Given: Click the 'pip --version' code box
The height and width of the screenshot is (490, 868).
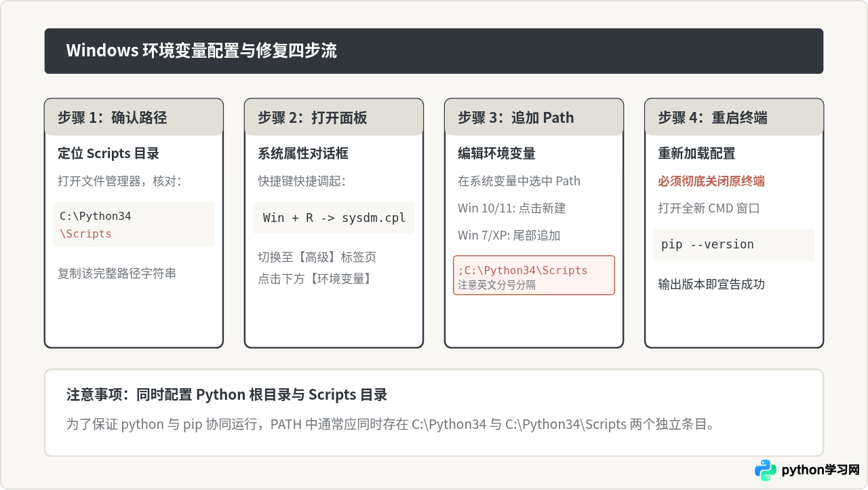Looking at the screenshot, I should click(734, 245).
